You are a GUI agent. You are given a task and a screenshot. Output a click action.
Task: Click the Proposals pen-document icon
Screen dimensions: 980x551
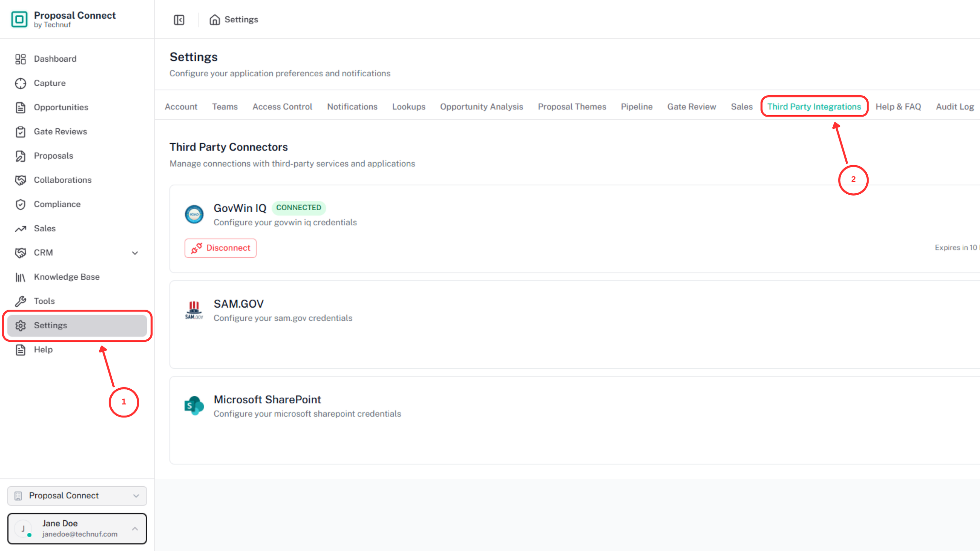tap(21, 156)
